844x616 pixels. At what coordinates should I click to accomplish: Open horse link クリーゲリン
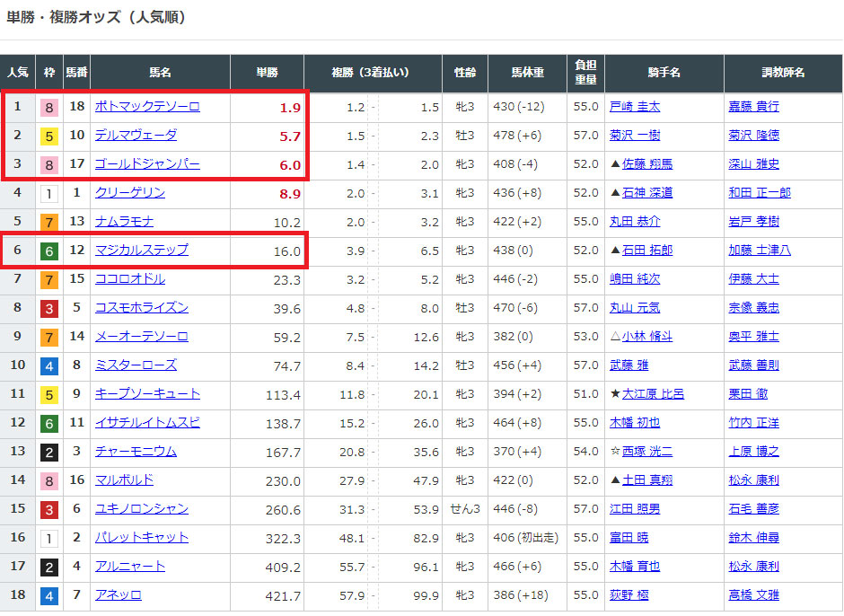[130, 193]
